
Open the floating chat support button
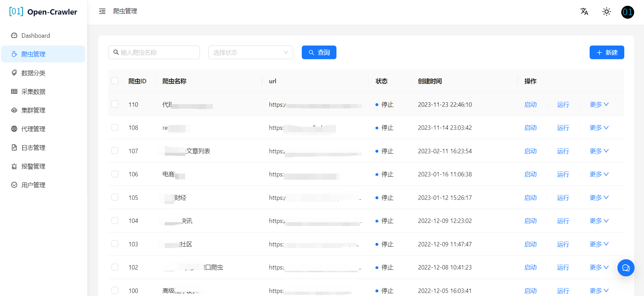pos(626,268)
